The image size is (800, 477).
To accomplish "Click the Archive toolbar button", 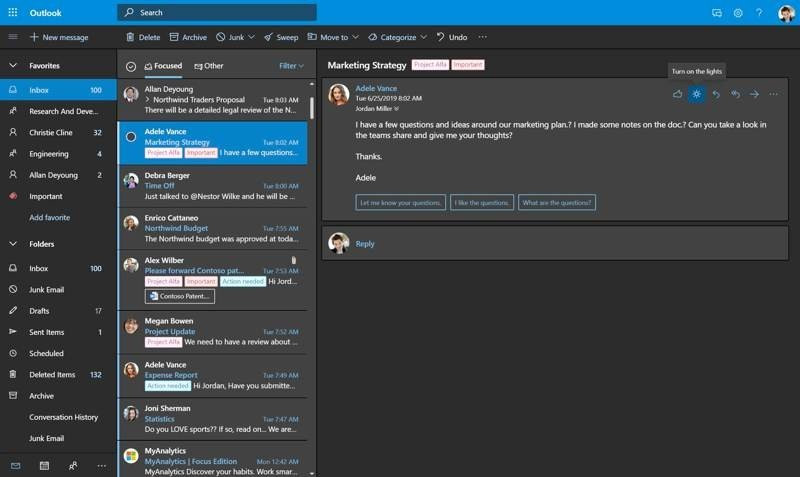I will 188,37.
